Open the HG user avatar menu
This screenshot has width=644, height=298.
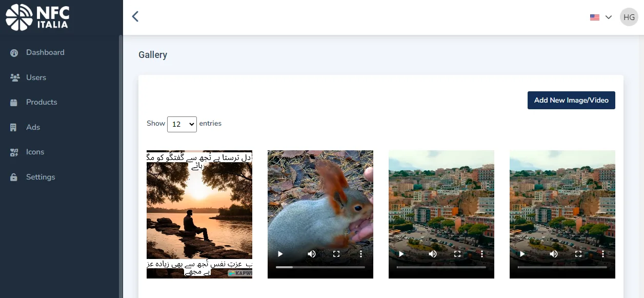pyautogui.click(x=629, y=17)
